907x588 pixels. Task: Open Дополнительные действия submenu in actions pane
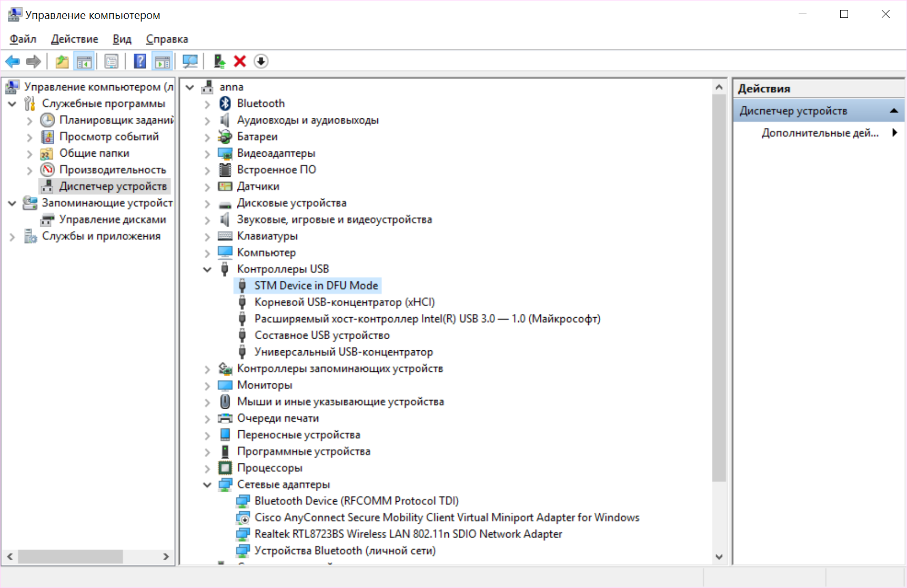(x=820, y=133)
